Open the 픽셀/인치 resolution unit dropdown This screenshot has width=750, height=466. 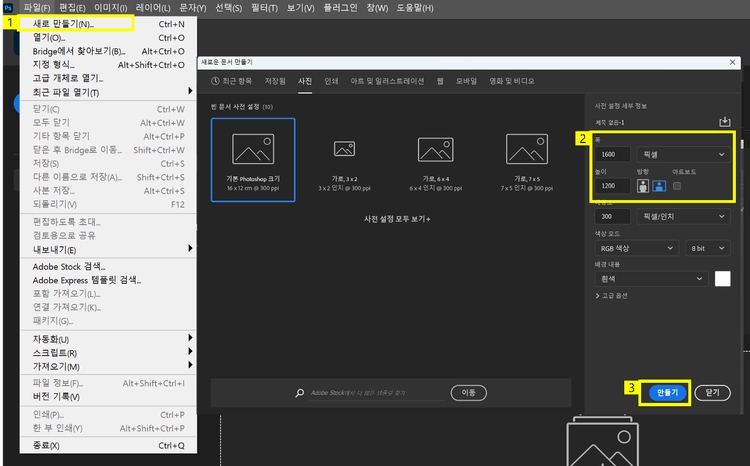(x=684, y=217)
